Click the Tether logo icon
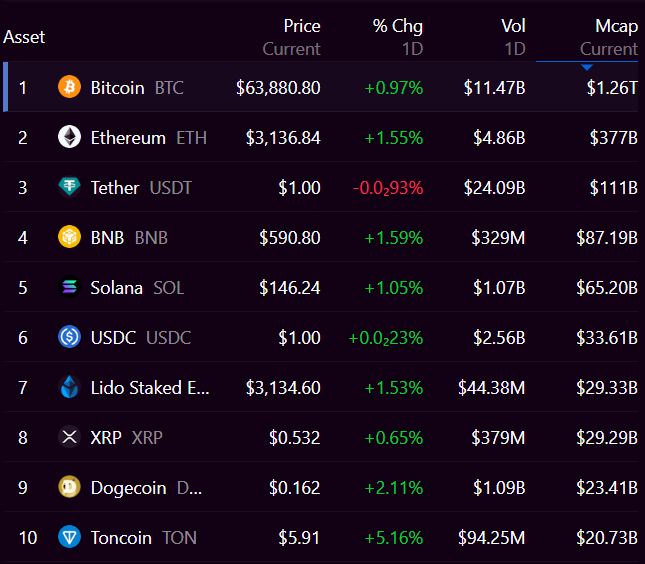The height and width of the screenshot is (564, 645). point(69,187)
